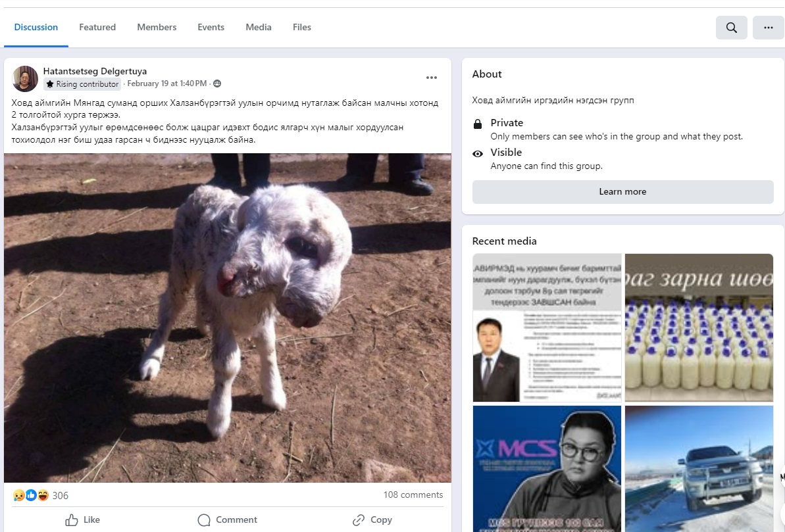Click the Learn more button

622,191
